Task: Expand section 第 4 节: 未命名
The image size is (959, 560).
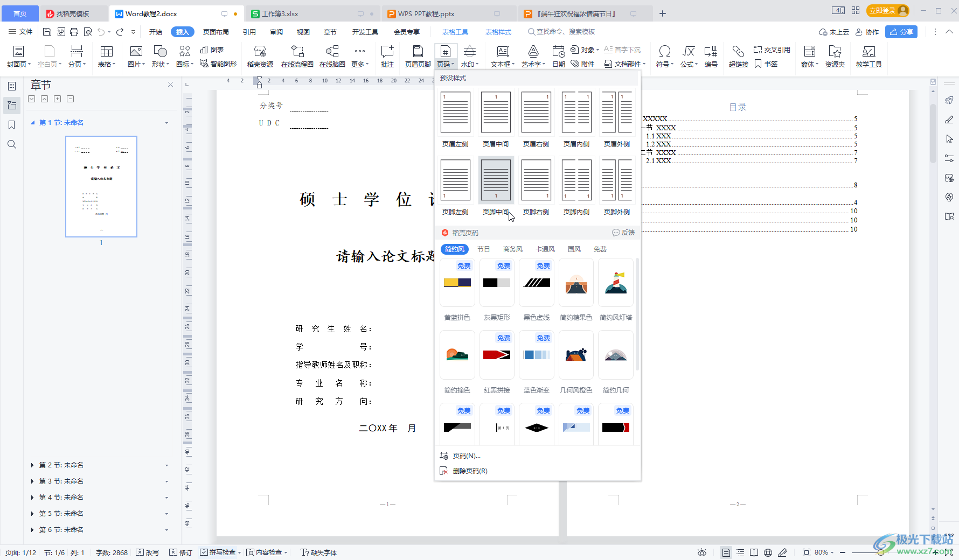Action: point(32,498)
